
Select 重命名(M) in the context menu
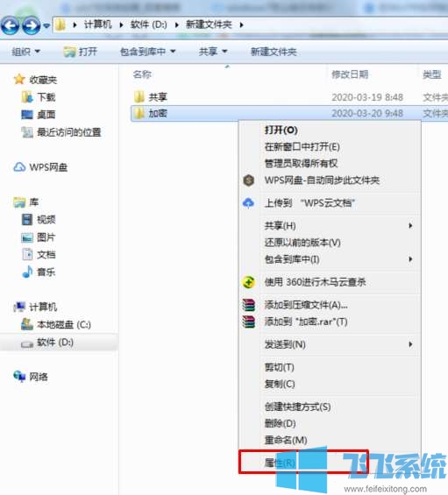click(286, 440)
